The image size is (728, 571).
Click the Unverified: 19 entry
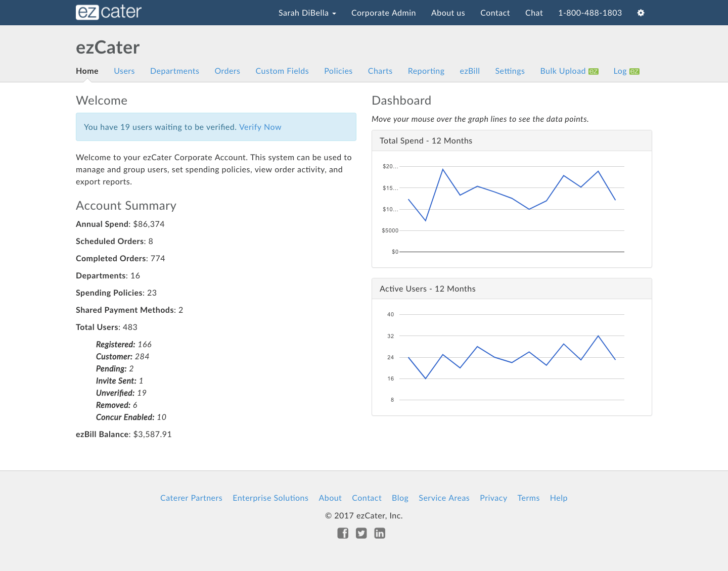[x=121, y=393]
